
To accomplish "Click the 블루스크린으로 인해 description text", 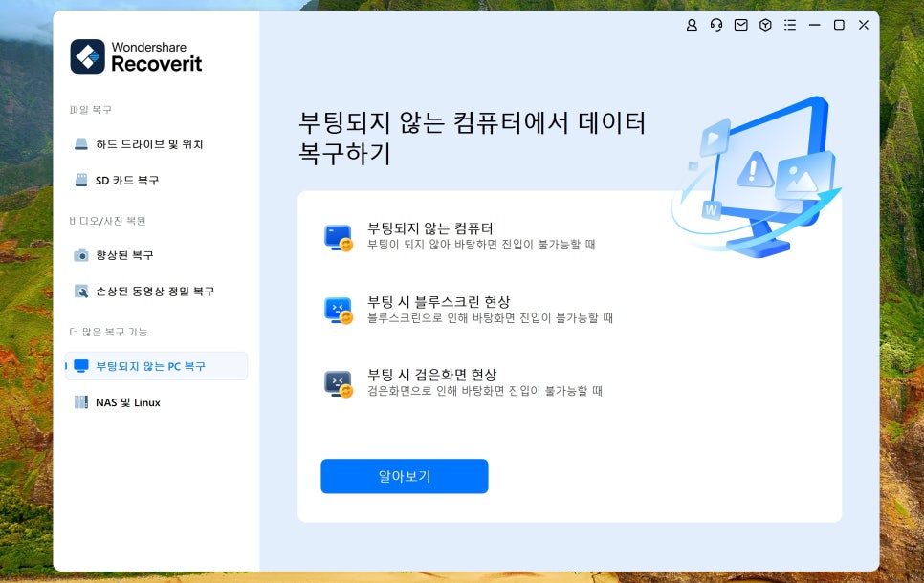I will [490, 318].
